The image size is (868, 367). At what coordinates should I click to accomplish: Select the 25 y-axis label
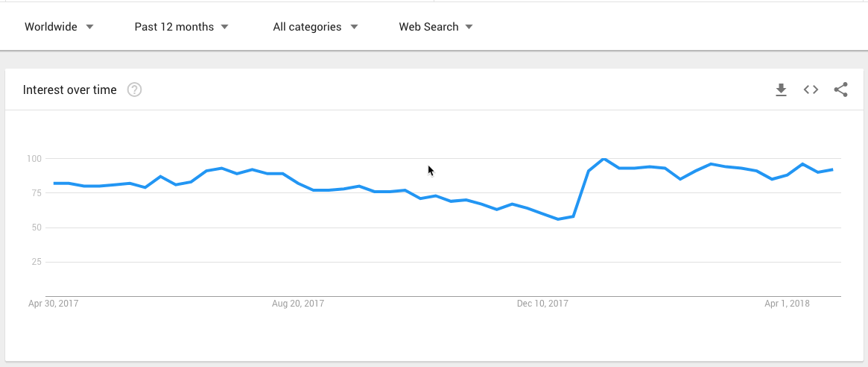[37, 262]
